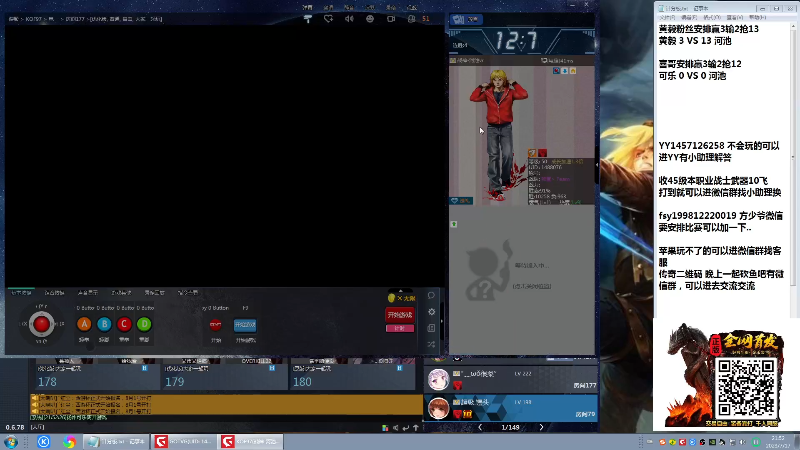This screenshot has height=450, width=800.
Task: Select the third tab in controller panel
Action: (x=88, y=293)
